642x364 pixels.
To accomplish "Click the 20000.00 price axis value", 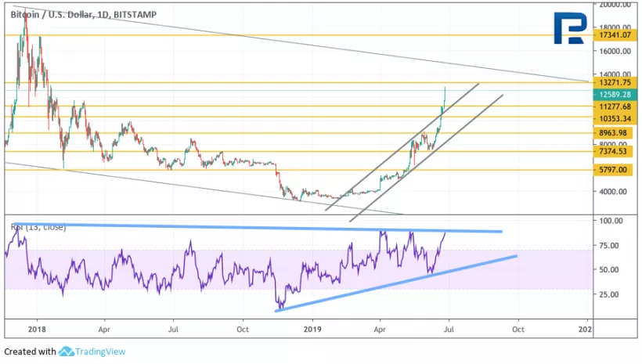I will [615, 5].
